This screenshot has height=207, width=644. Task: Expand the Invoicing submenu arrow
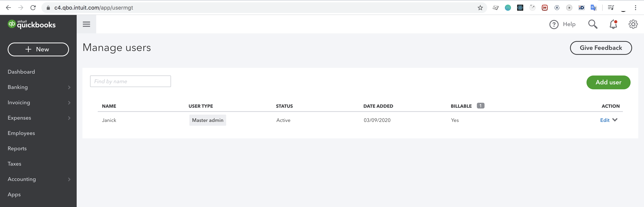click(x=69, y=103)
